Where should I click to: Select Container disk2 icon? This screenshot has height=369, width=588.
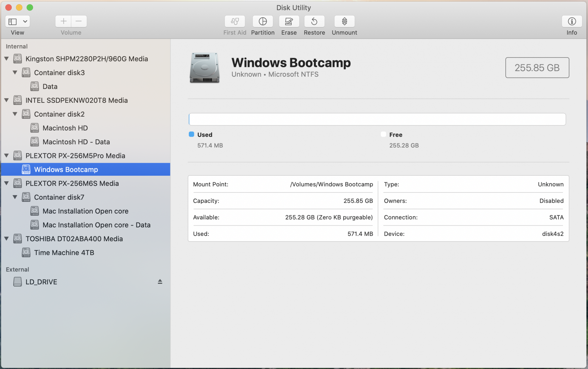tap(26, 114)
